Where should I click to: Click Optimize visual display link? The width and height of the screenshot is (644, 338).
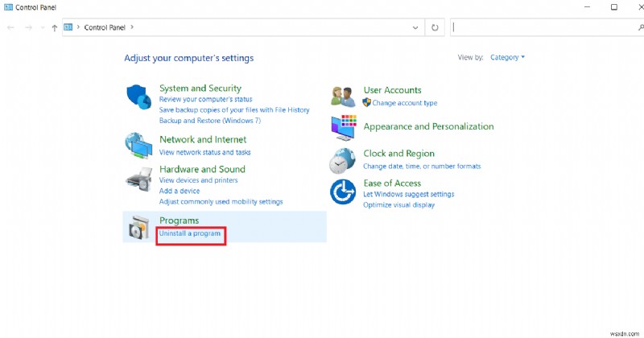398,205
